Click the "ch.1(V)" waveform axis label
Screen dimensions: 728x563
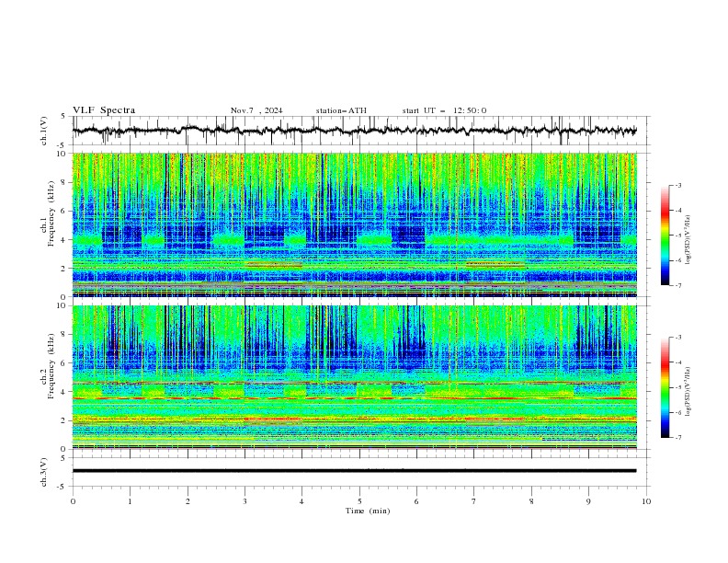[44, 131]
